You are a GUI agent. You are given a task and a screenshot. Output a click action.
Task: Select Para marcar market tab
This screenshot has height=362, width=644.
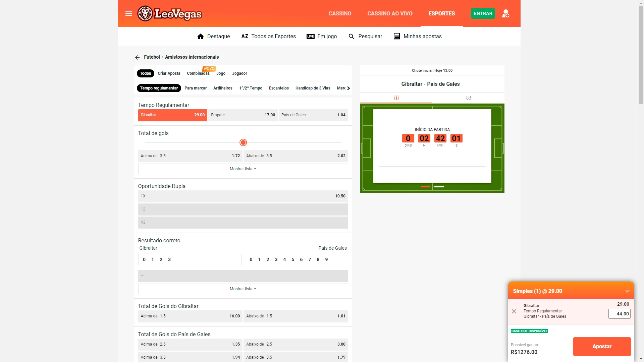(196, 88)
